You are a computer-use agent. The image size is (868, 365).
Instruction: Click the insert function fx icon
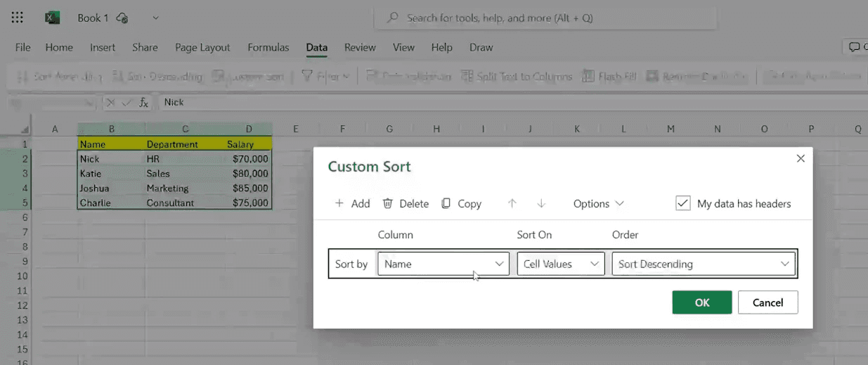coord(143,103)
